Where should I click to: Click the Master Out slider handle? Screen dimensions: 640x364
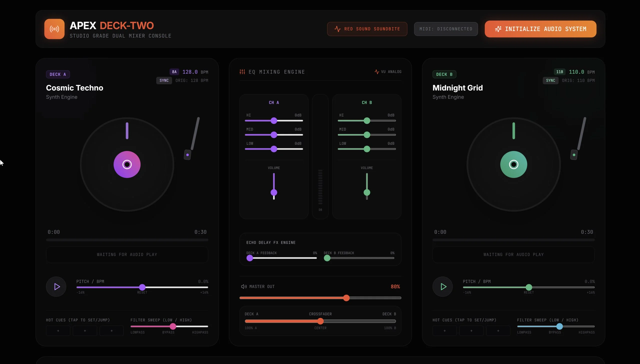(x=346, y=298)
